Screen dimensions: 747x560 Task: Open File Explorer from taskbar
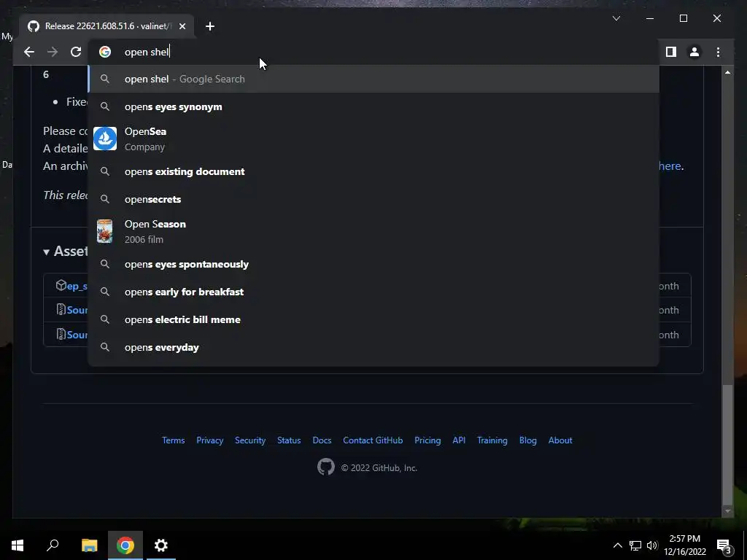[x=89, y=545]
